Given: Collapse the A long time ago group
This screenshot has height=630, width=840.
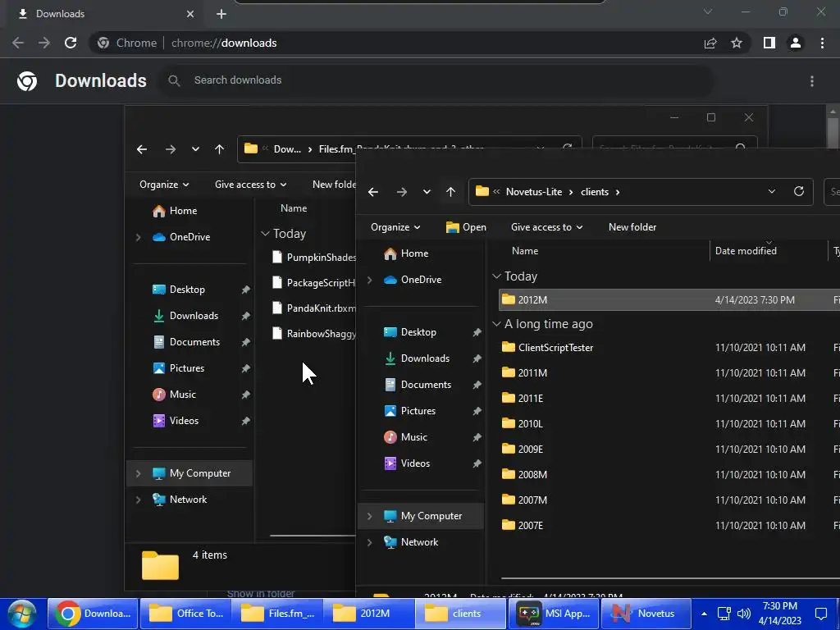Looking at the screenshot, I should tap(496, 324).
